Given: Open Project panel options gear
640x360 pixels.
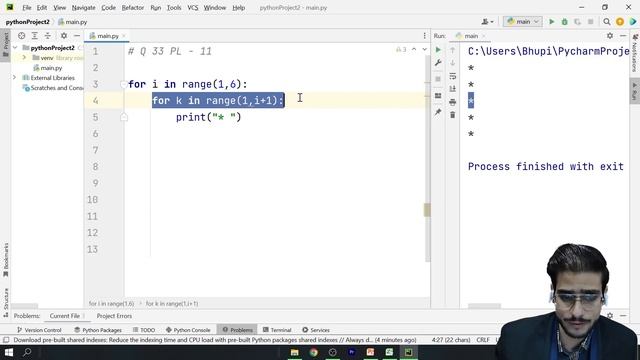Looking at the screenshot, I should pyautogui.click(x=64, y=36).
